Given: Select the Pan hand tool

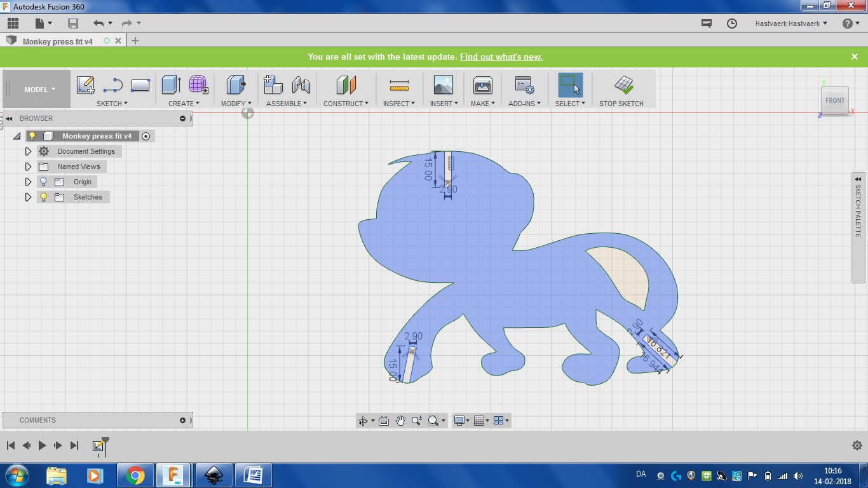Looking at the screenshot, I should tap(400, 421).
